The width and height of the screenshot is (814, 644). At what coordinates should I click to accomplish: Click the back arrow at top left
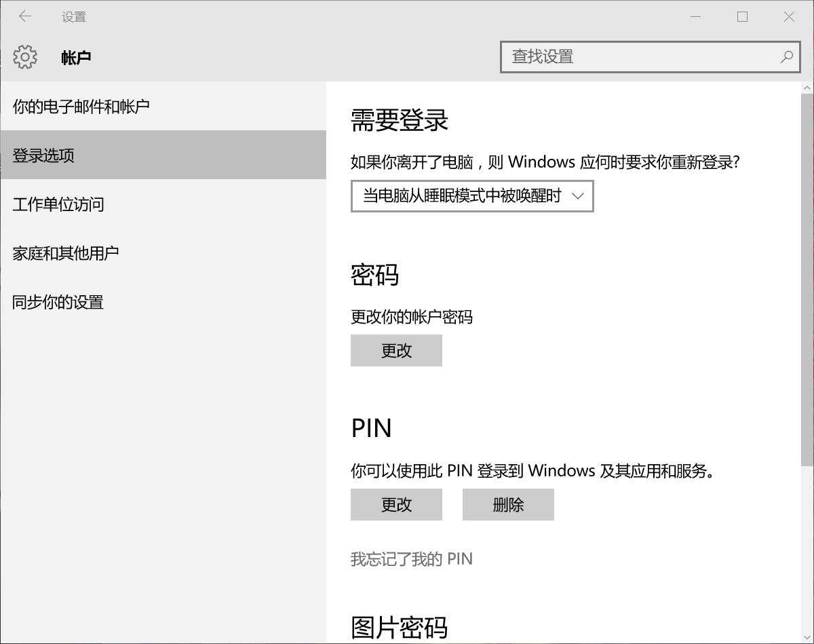[25, 16]
